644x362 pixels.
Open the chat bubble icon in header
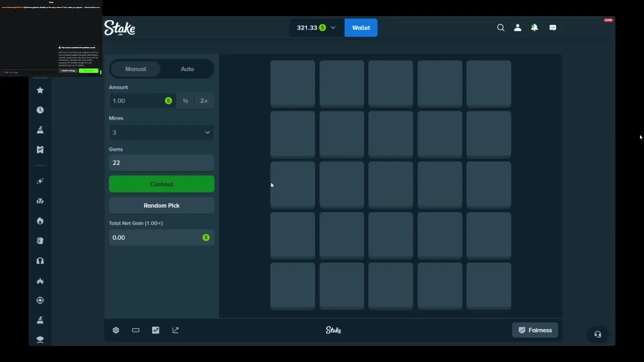click(x=553, y=28)
